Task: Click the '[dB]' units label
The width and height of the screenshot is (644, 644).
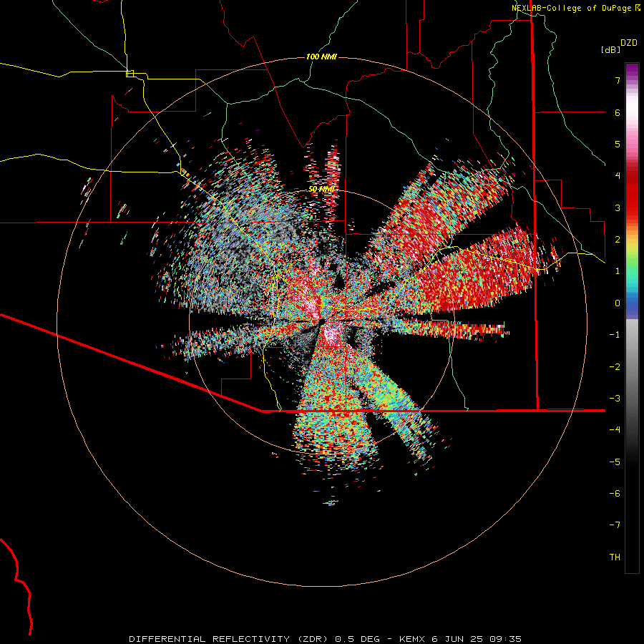Action: 611,49
